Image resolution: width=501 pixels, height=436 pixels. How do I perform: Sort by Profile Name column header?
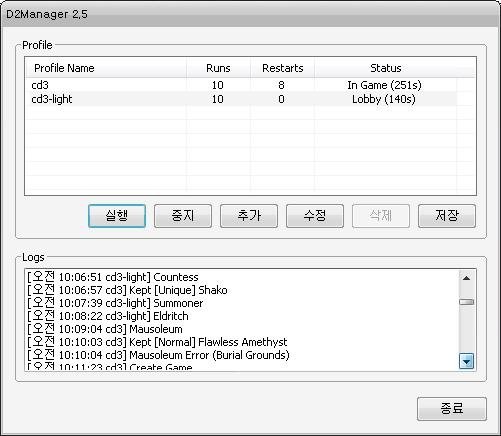(x=106, y=68)
